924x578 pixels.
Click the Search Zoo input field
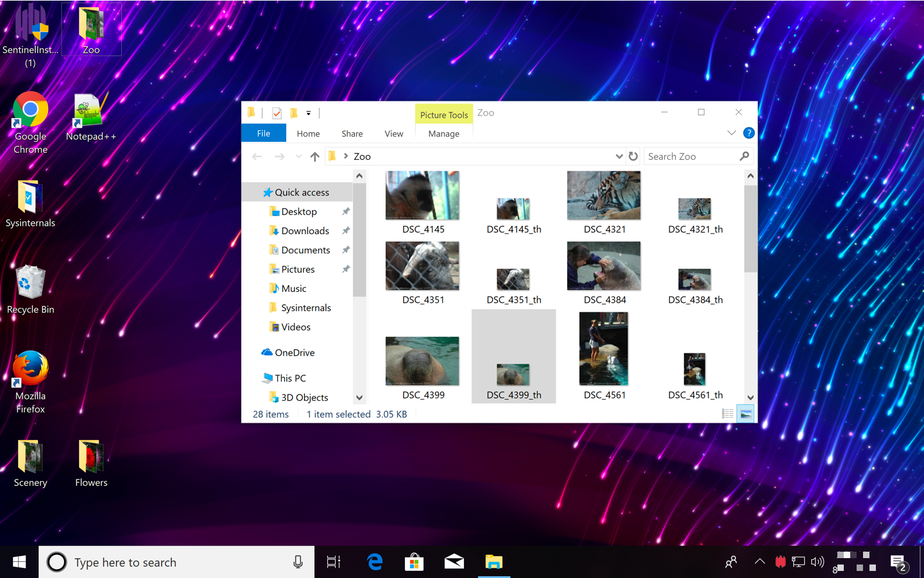tap(690, 157)
